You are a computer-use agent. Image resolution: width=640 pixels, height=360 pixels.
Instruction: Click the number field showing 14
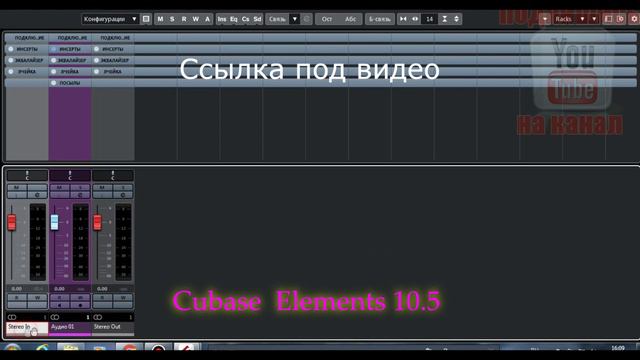[429, 19]
